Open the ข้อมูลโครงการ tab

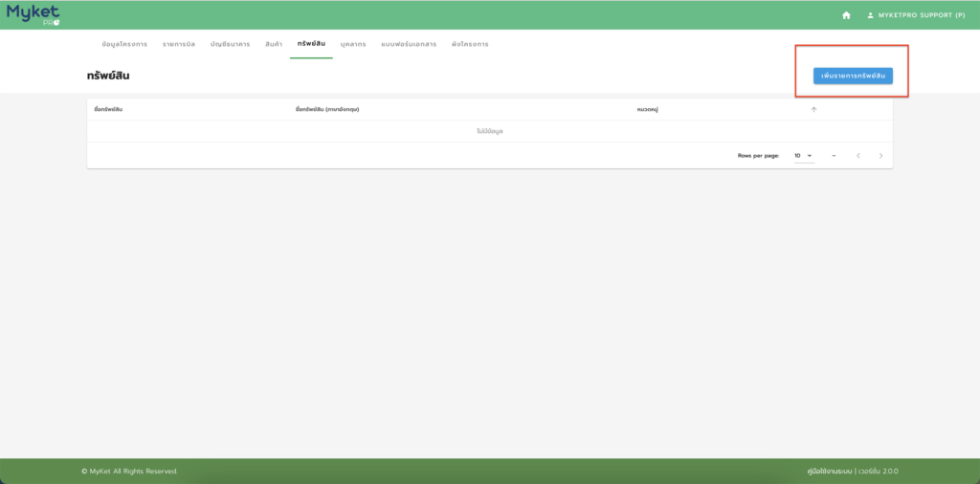click(x=124, y=45)
